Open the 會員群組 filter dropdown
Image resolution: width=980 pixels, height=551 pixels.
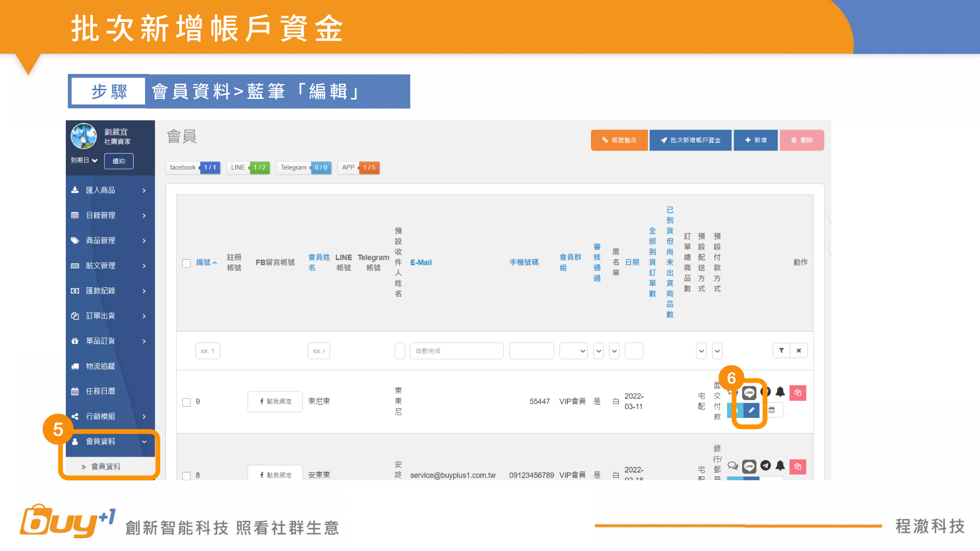[573, 351]
